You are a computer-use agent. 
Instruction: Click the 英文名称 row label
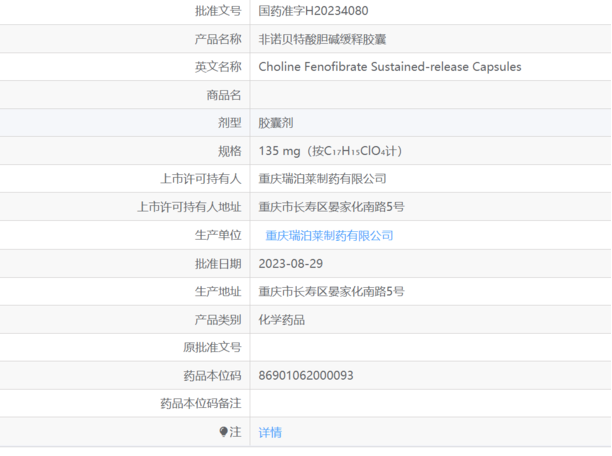click(217, 67)
